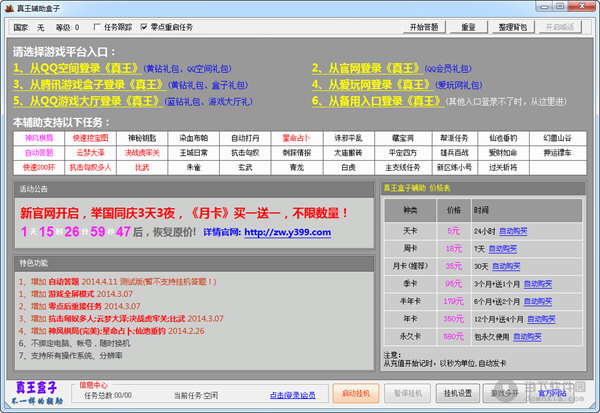600x413 pixels.
Task: Open link 6 从备用入口登录《真王》
Action: 377,101
